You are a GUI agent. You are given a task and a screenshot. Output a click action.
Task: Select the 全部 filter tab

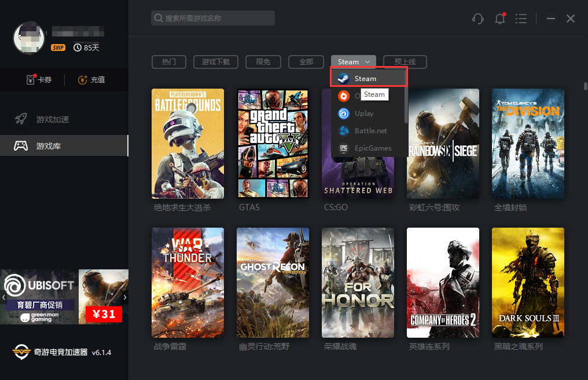pos(306,62)
